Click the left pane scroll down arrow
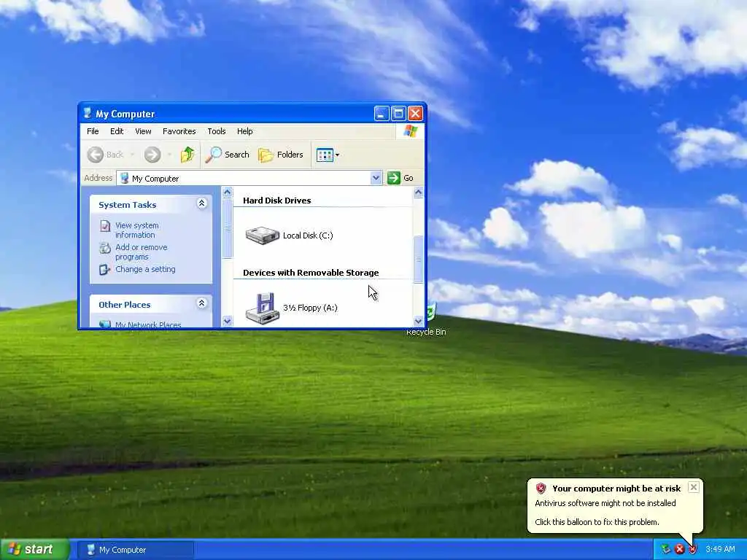 (x=228, y=321)
